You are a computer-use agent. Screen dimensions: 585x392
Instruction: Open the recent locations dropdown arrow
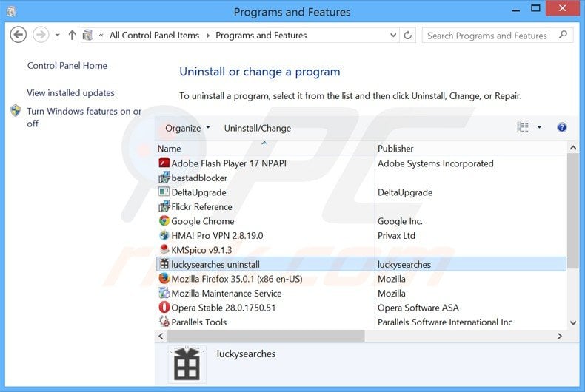[58, 36]
